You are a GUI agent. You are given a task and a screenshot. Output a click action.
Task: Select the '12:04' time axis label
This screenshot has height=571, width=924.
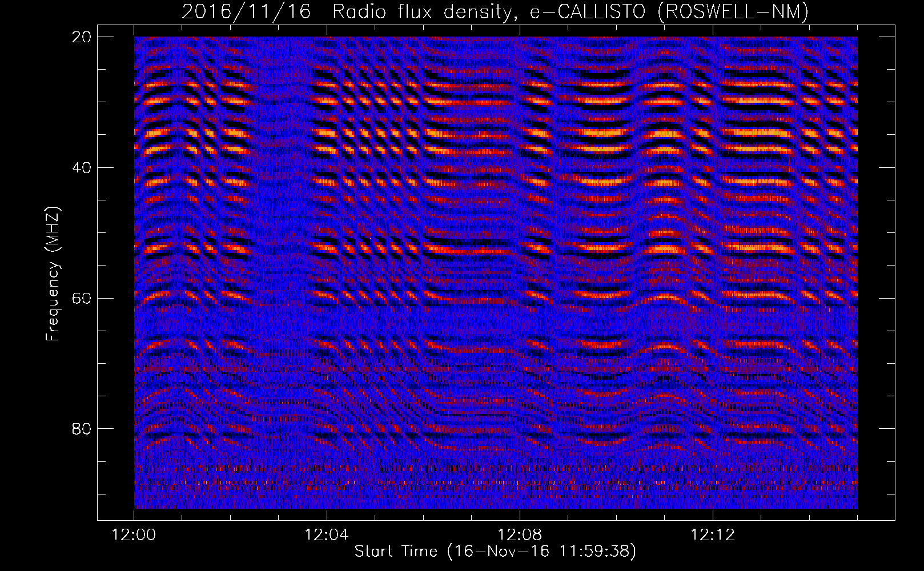[327, 535]
